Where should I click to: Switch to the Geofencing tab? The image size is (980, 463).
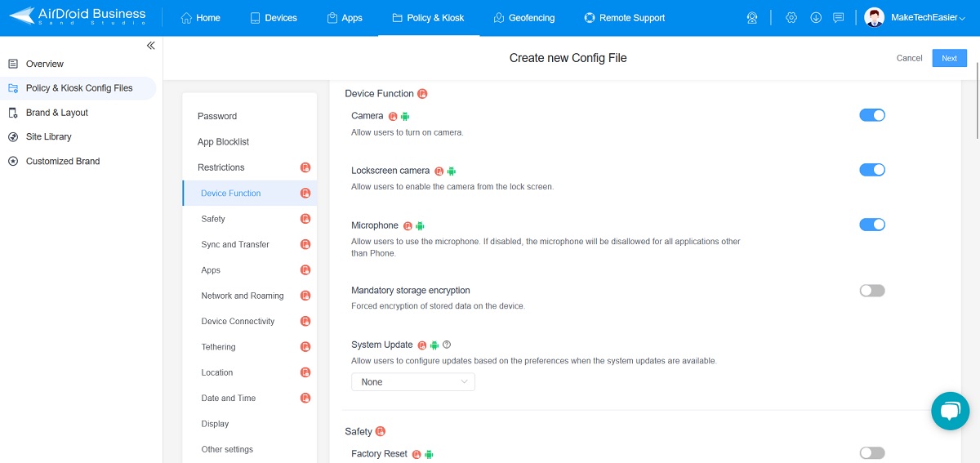[523, 18]
